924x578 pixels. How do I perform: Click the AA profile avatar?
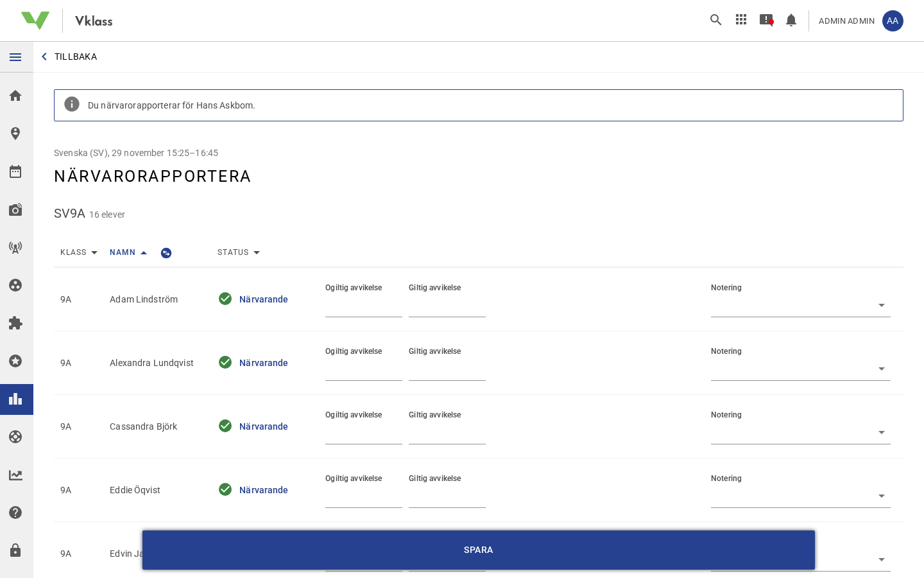pos(893,21)
